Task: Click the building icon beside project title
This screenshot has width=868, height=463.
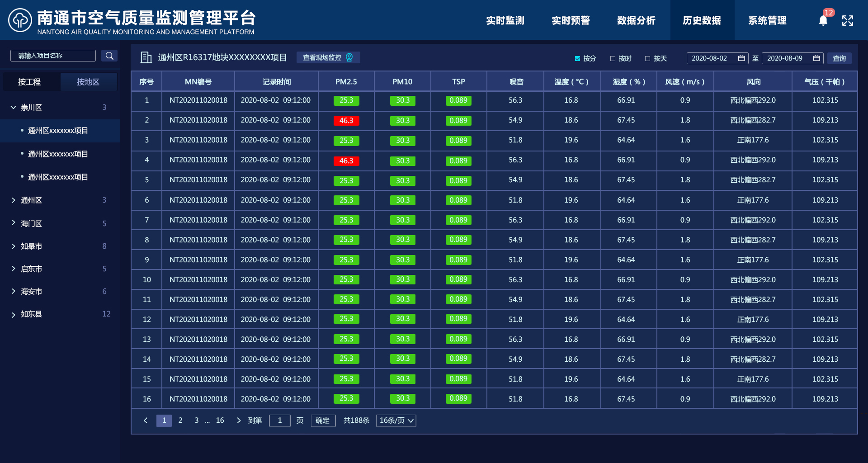Action: pyautogui.click(x=146, y=57)
